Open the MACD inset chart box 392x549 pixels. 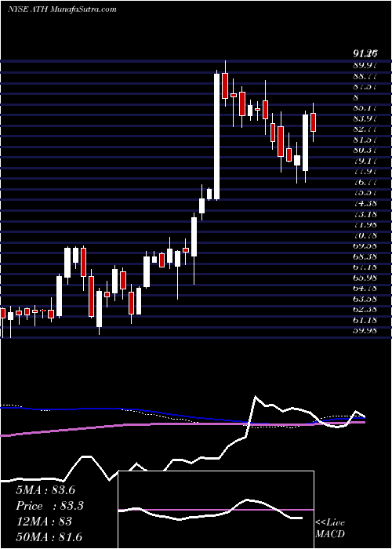click(216, 510)
